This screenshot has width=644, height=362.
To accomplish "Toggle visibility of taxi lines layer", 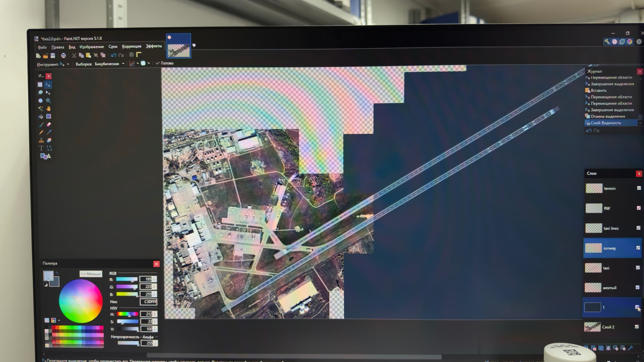I will click(x=638, y=228).
